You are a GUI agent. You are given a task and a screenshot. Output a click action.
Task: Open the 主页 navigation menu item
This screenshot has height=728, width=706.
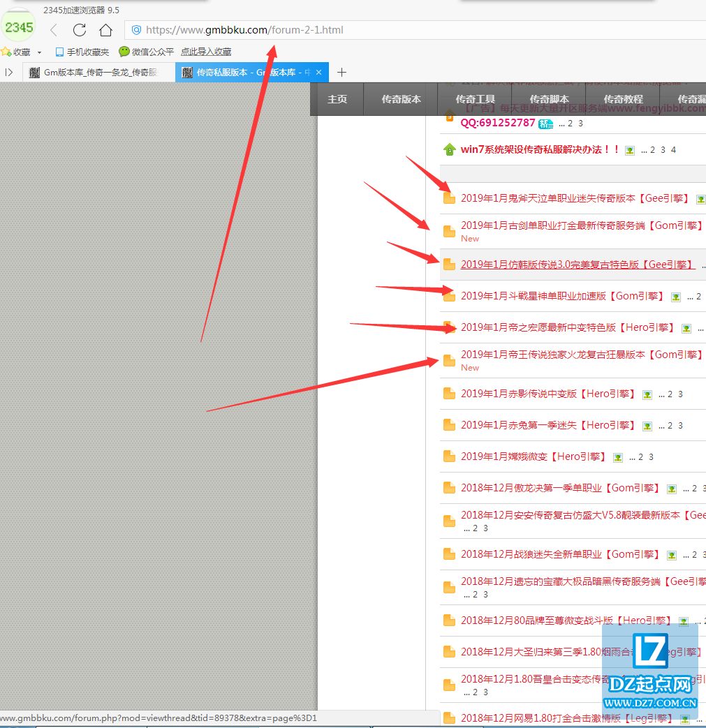[337, 99]
